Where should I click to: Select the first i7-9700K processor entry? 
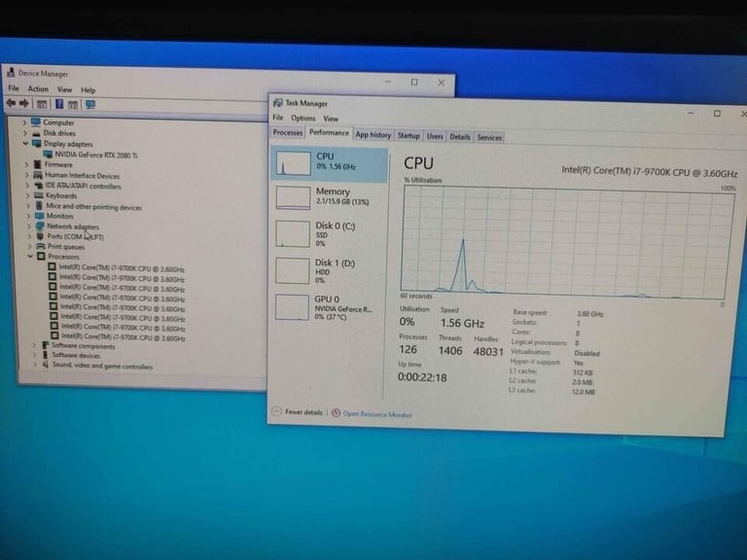tap(122, 268)
